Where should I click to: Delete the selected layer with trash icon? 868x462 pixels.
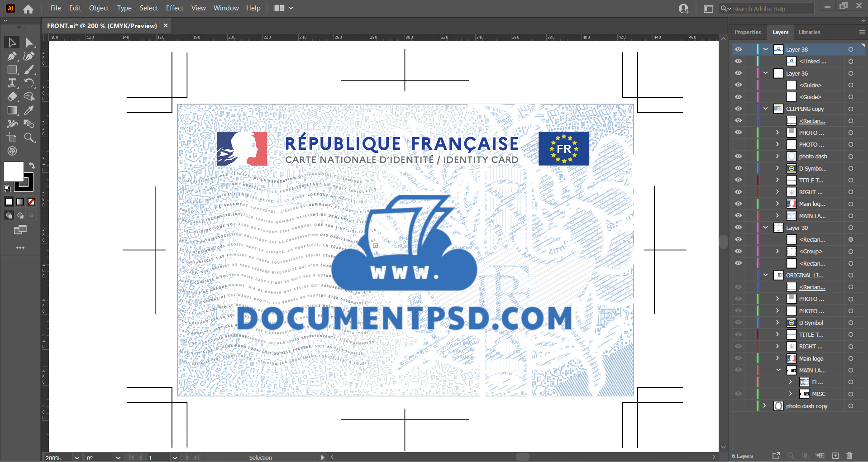[x=849, y=456]
